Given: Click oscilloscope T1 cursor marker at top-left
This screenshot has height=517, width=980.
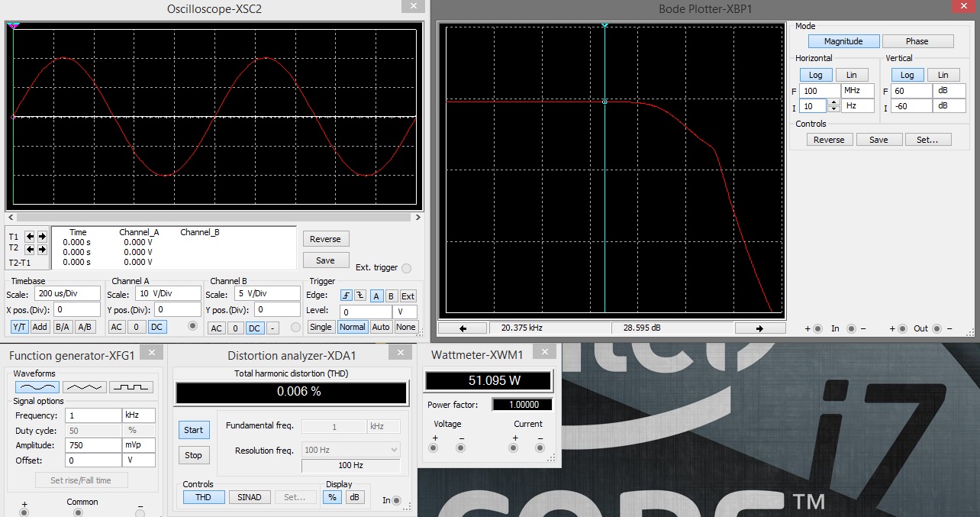Looking at the screenshot, I should [x=13, y=25].
